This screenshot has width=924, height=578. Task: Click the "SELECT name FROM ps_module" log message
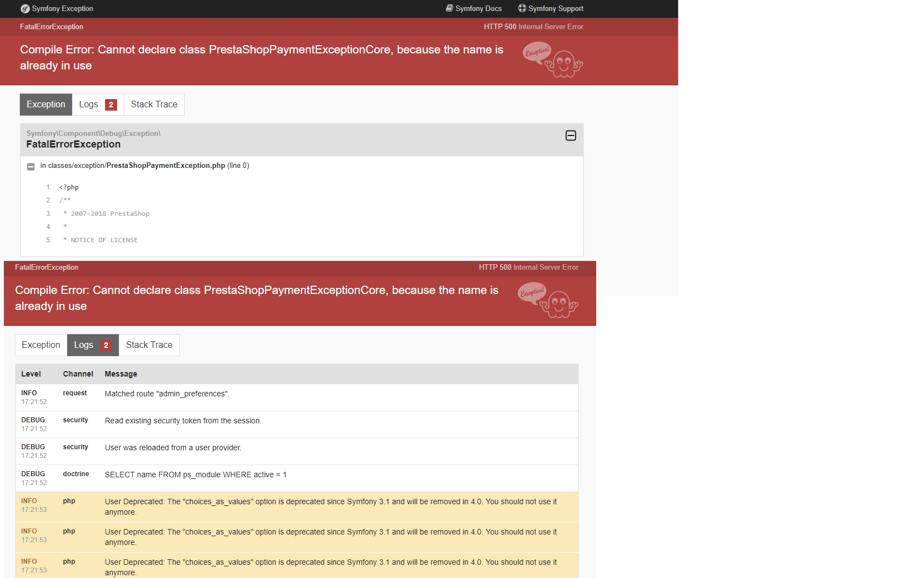tap(196, 475)
